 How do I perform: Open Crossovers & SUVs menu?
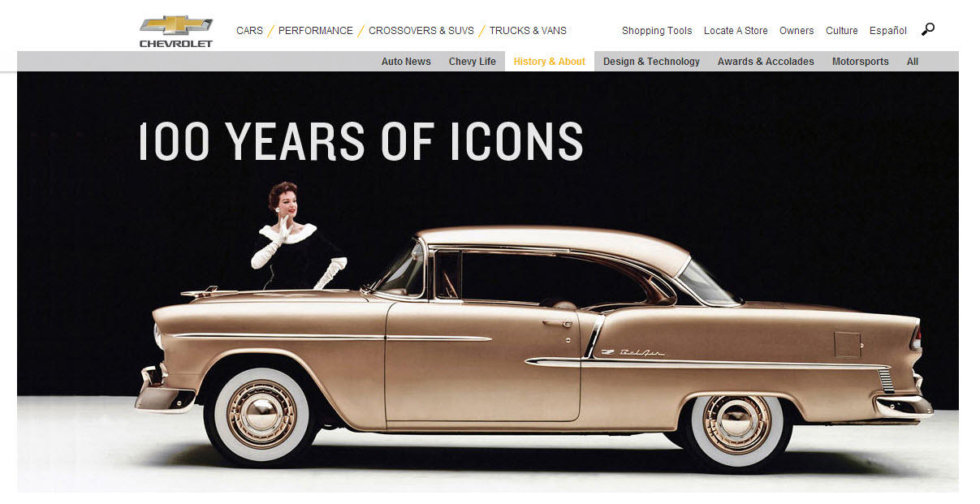421,31
